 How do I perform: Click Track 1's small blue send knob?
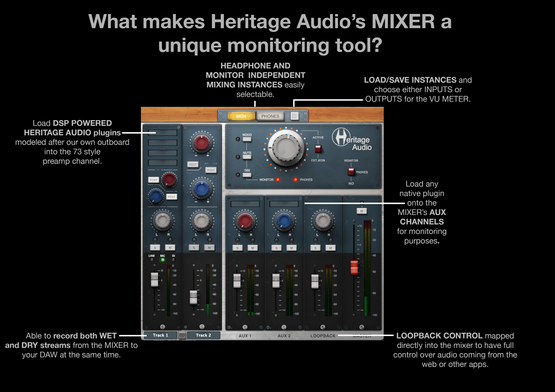[156, 196]
